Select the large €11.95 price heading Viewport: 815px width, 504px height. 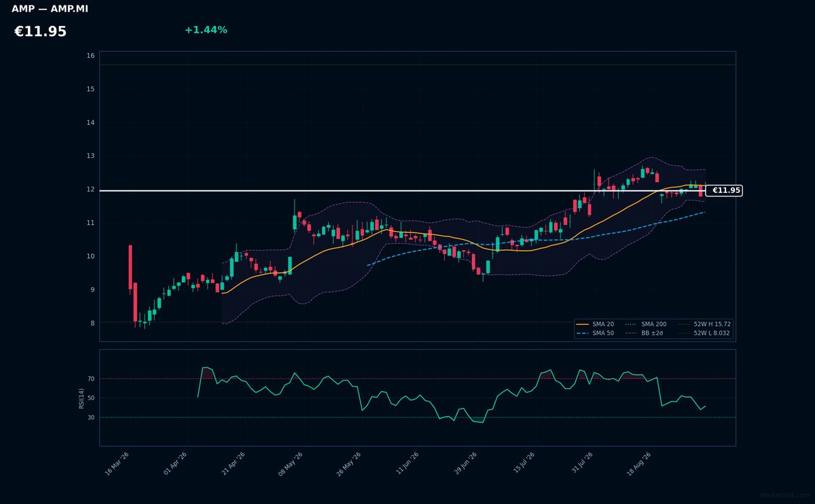pyautogui.click(x=40, y=32)
